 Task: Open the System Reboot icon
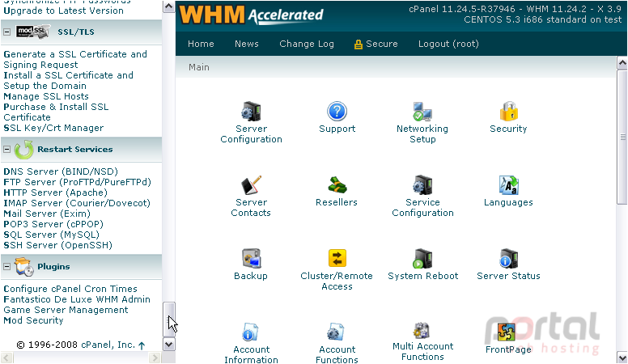(x=422, y=258)
